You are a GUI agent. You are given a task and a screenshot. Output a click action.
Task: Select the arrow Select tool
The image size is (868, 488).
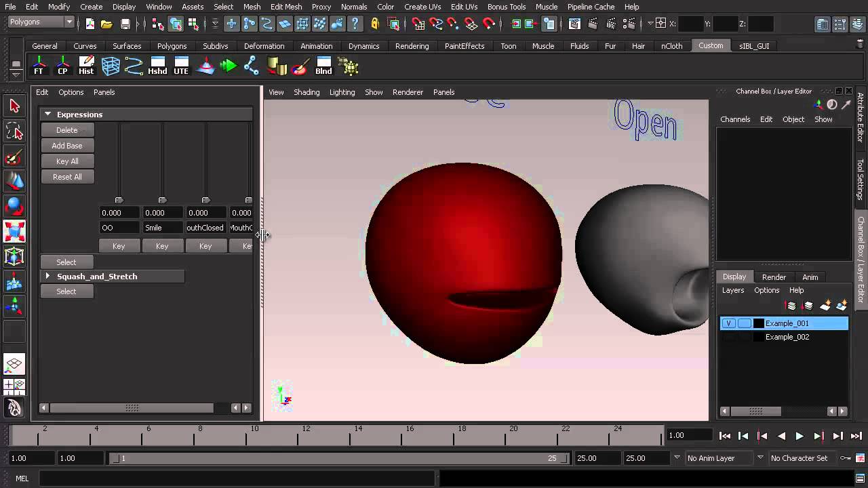pos(14,106)
